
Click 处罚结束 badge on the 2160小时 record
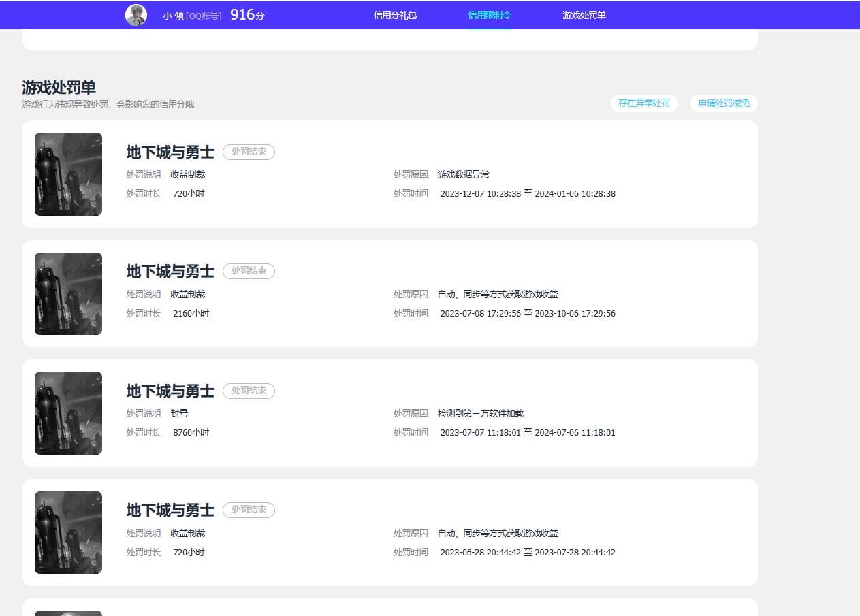pyautogui.click(x=249, y=271)
